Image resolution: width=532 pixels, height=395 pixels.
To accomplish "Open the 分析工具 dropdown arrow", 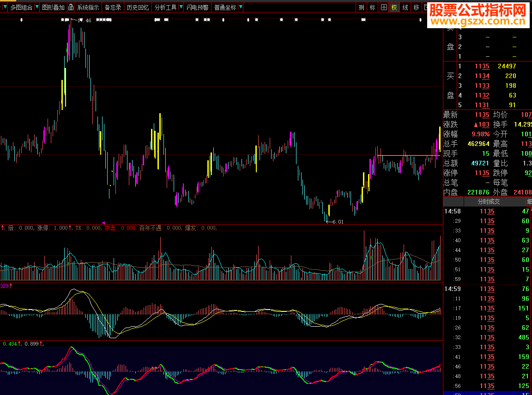I will coord(181,7).
